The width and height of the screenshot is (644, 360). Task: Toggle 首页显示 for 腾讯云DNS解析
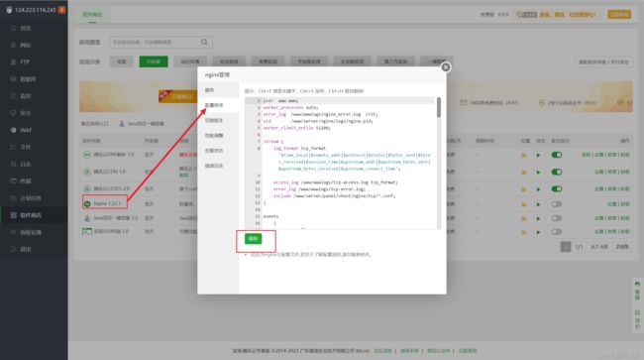tap(557, 155)
